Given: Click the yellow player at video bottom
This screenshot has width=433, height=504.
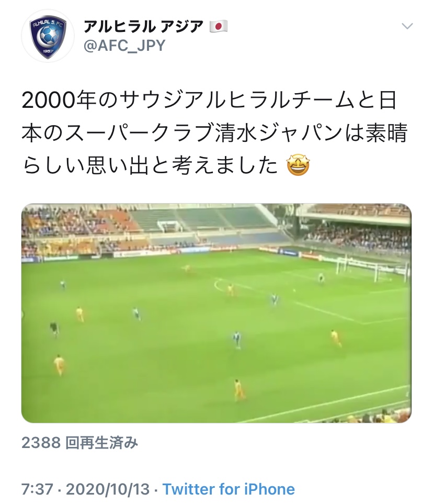Looking at the screenshot, I should point(238,390).
